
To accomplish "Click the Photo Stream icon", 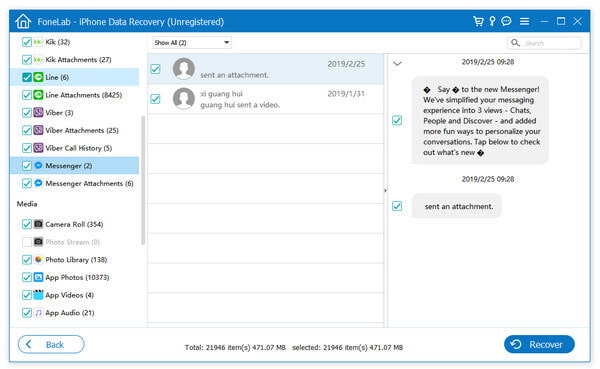I will coord(38,242).
